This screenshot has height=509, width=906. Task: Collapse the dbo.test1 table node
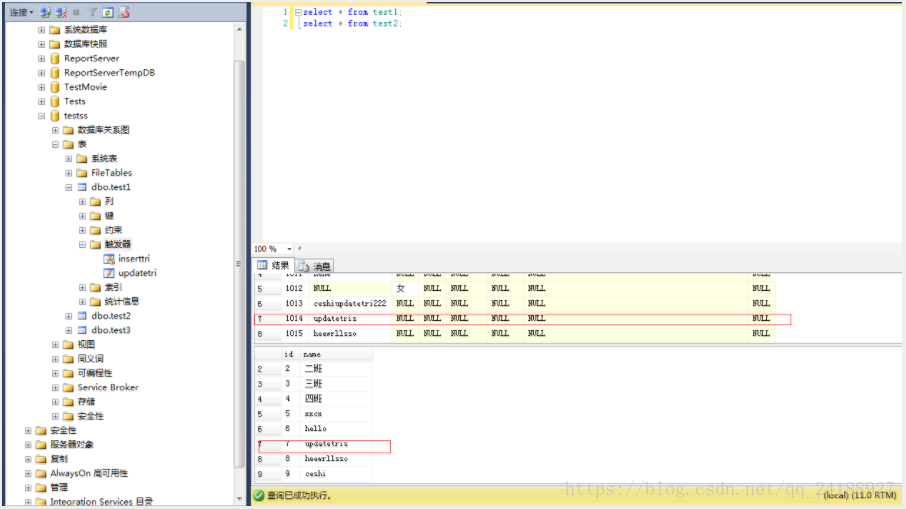tap(68, 187)
